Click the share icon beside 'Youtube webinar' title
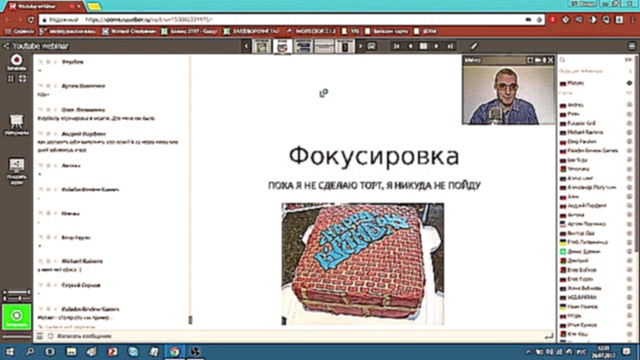Screen dimensions: 640x360 (x=6, y=46)
